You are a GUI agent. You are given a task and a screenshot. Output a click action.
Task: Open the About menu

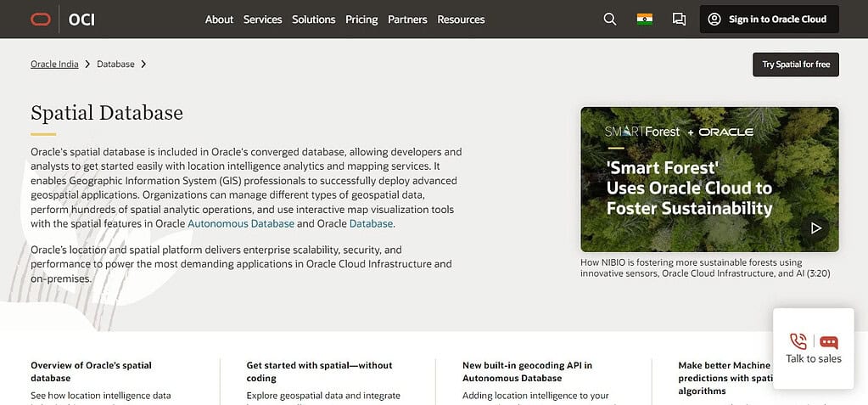(219, 20)
